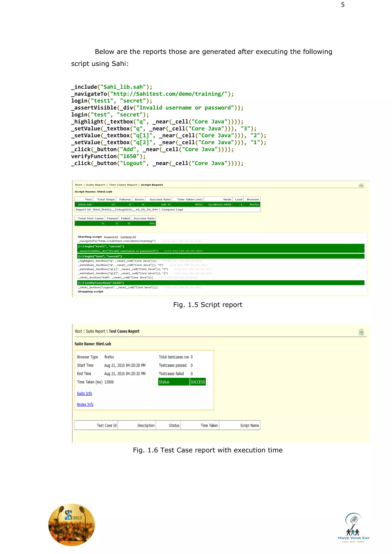The image size is (392, 554).
Task: Open the Suite Info link
Action: 84,393
